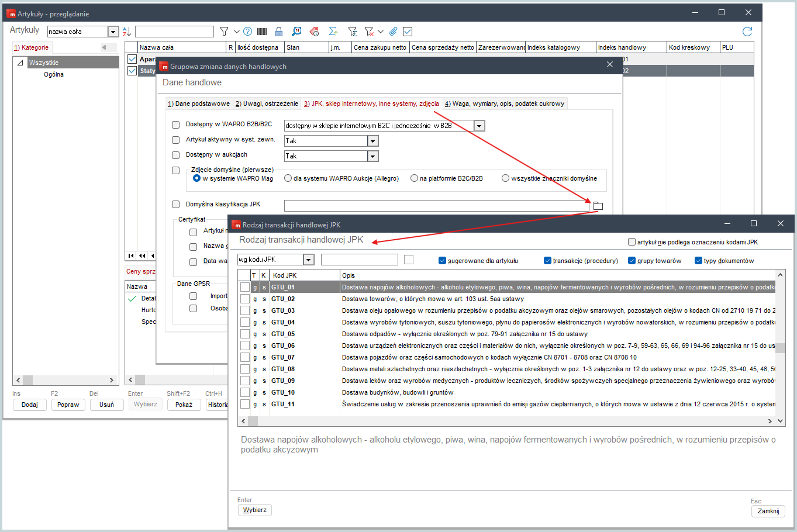
Task: Click the A-Z sort order icon
Action: pos(127,32)
